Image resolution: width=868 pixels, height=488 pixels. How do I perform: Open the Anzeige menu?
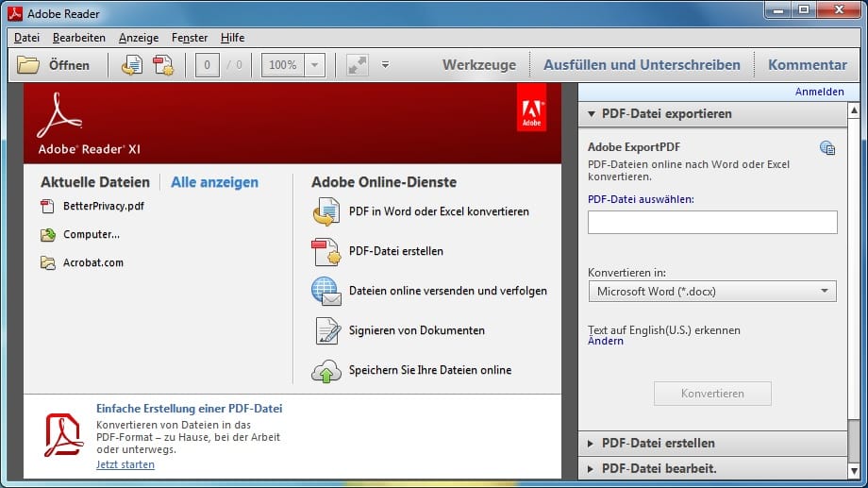tap(139, 38)
